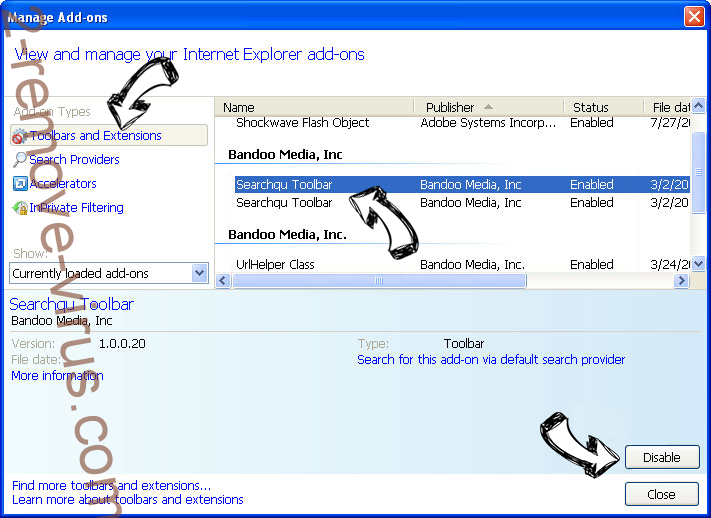The width and height of the screenshot is (711, 518).
Task: Select the UrlHelper Class add-on
Action: 463,264
